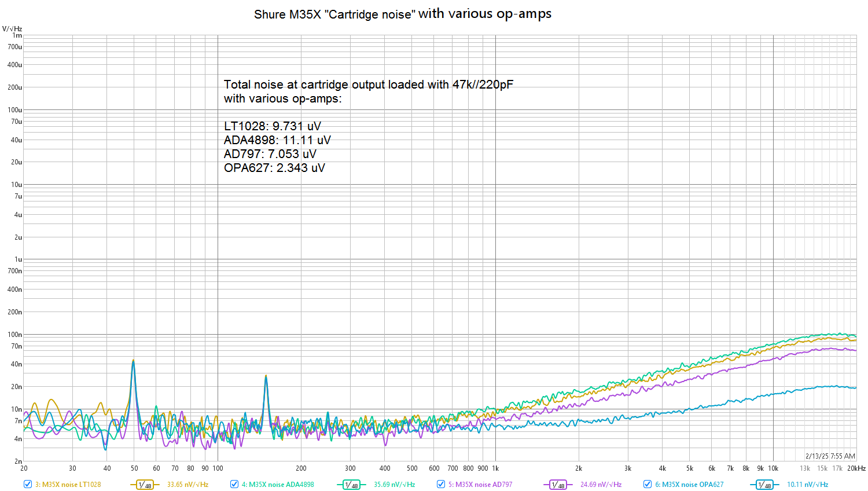Click the 1/48 smoothing icon for ADA4898
This screenshot has height=491, width=868.
point(351,485)
